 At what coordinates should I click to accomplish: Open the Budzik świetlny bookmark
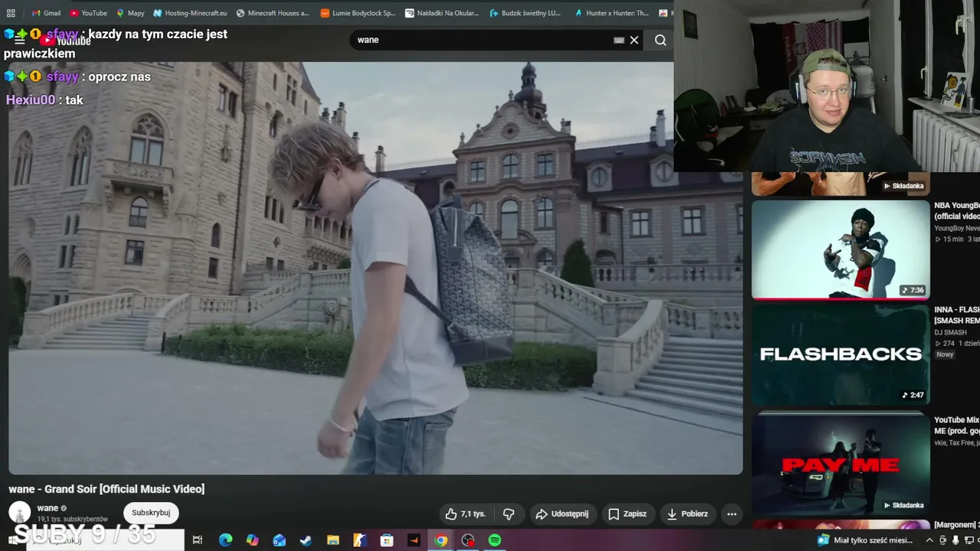coord(524,13)
